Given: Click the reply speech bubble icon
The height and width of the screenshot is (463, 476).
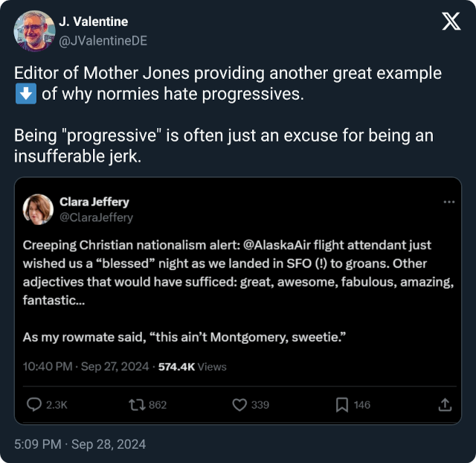Looking at the screenshot, I should tap(34, 405).
